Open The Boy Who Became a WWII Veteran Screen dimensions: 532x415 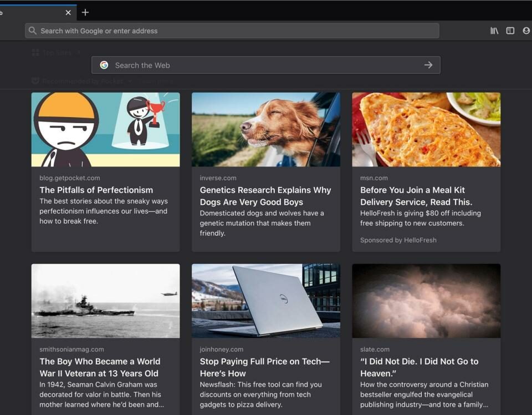click(100, 367)
